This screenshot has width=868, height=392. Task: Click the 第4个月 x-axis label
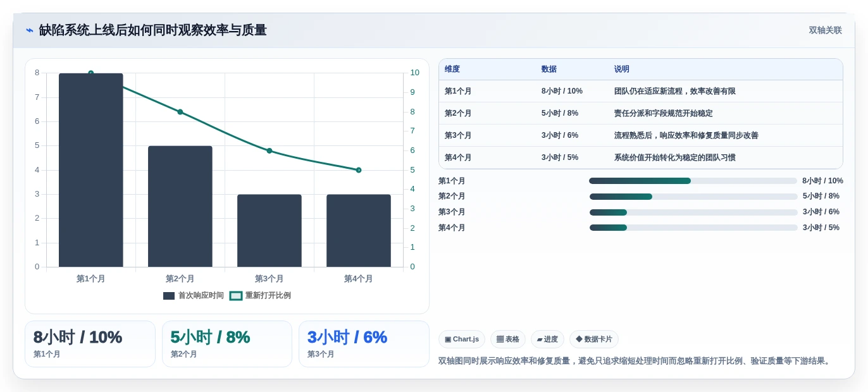[x=359, y=279]
